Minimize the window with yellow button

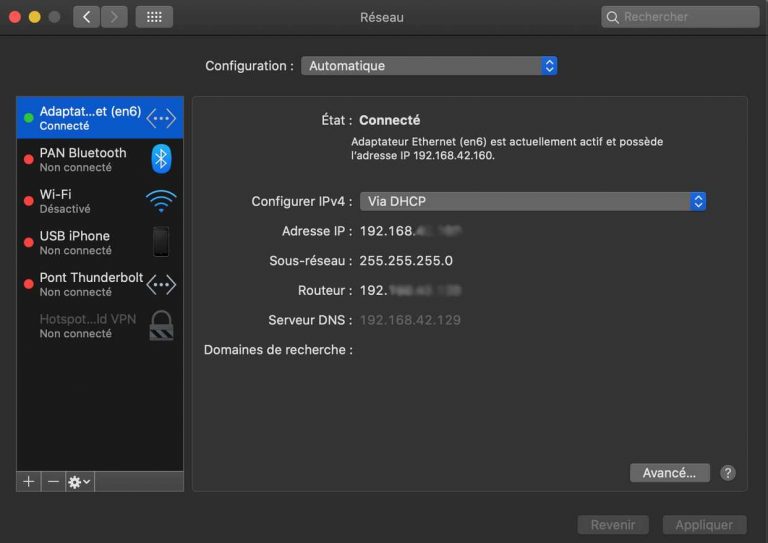(35, 17)
